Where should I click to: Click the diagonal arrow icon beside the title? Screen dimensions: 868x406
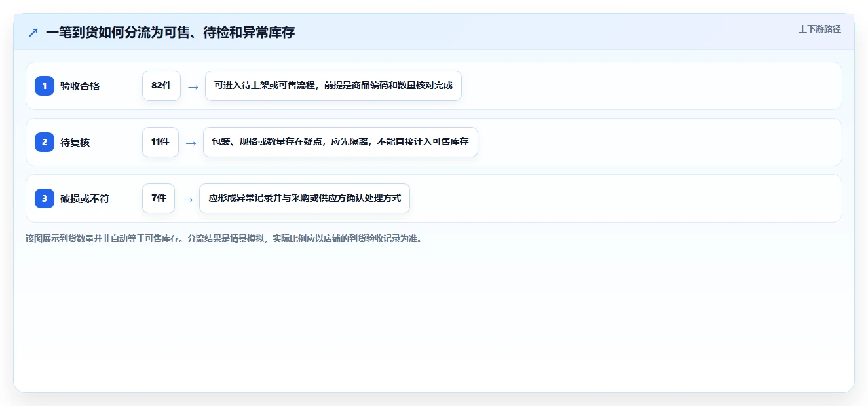[x=33, y=32]
